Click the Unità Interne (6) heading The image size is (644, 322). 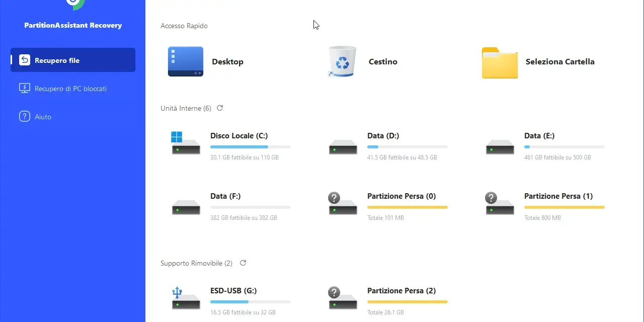pos(186,108)
